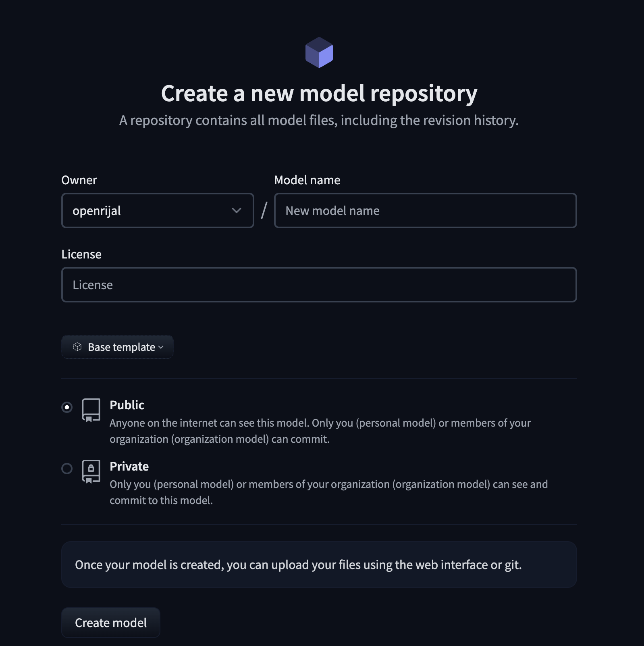
Task: Click into the License input field
Action: (319, 285)
